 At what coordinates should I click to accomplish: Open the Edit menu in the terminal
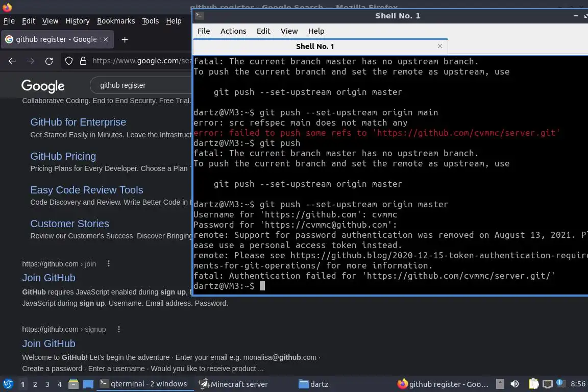[x=263, y=31]
